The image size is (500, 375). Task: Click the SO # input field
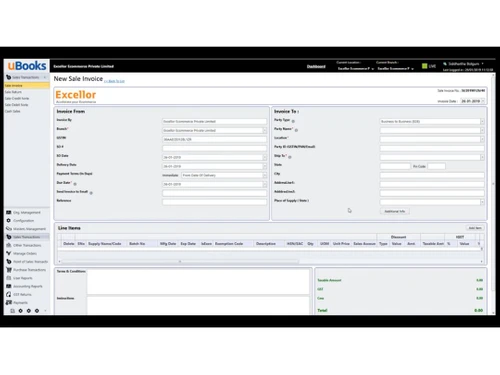(214, 148)
